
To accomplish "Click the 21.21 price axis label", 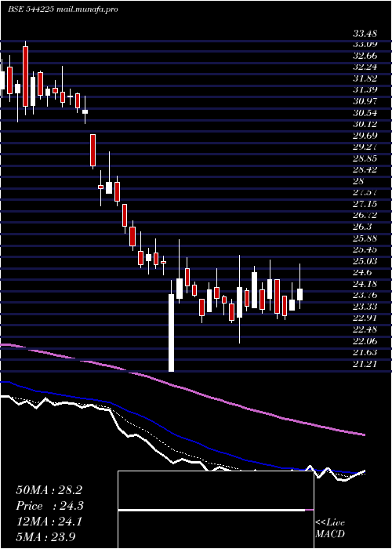I will point(365,364).
